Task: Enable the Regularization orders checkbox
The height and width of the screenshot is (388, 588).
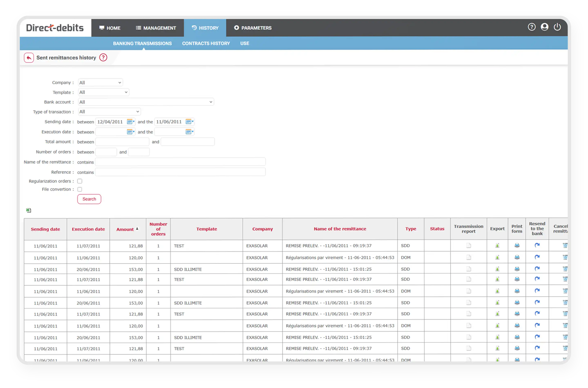Action: [80, 181]
